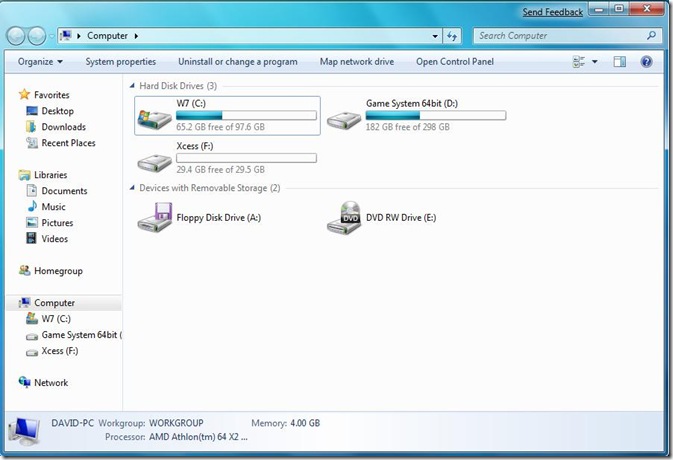
Task: Click the refresh button beside address bar
Action: click(452, 36)
